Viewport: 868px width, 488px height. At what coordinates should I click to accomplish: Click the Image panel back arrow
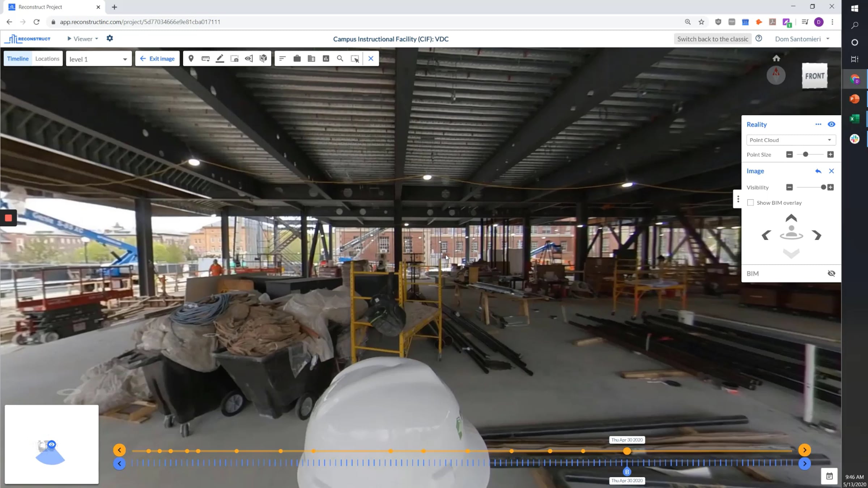(818, 171)
